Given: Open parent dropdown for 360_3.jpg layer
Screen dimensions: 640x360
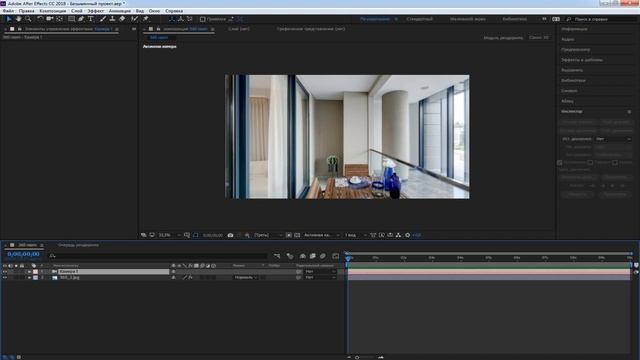Looking at the screenshot, I should [320, 278].
